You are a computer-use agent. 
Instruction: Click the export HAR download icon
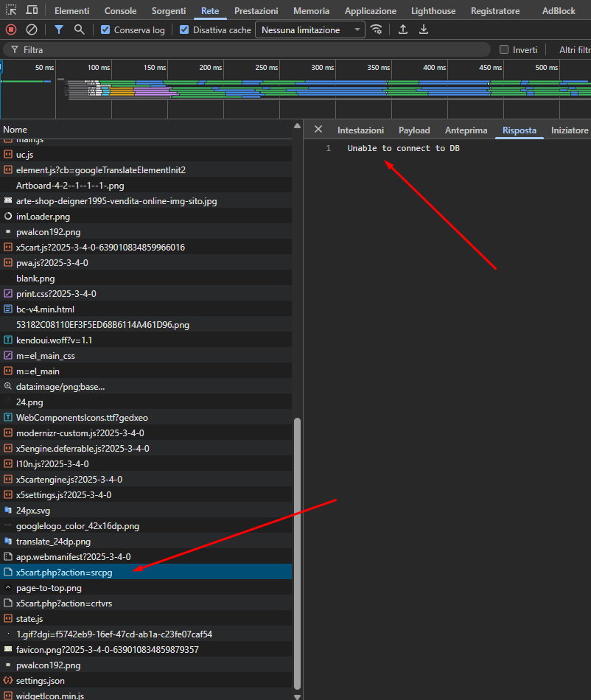[x=424, y=30]
